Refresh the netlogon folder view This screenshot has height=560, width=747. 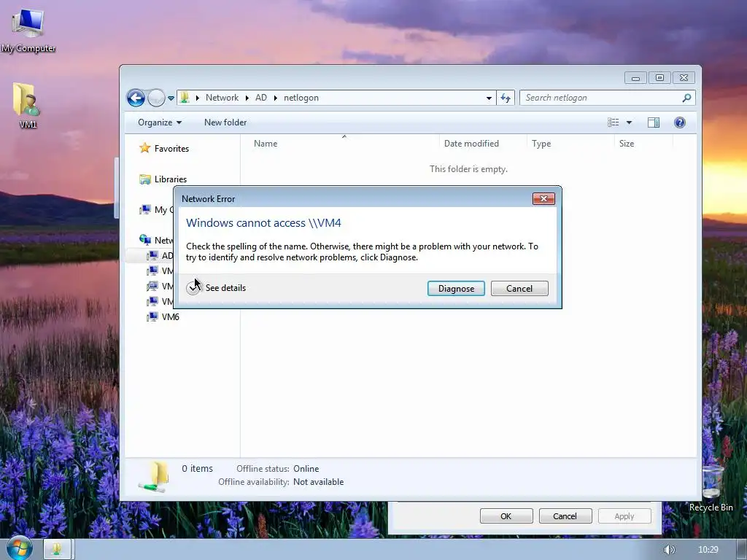click(x=506, y=98)
